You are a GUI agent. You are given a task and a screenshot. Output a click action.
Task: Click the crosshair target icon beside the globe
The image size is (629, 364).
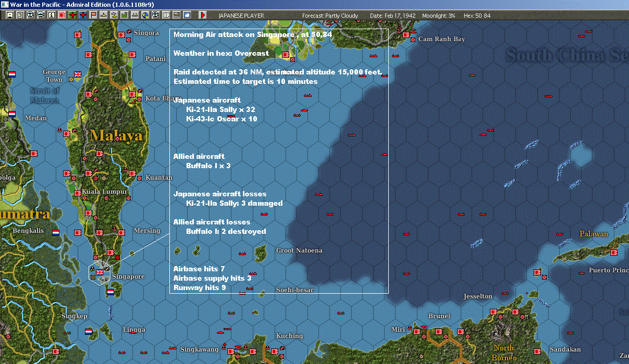click(x=155, y=16)
